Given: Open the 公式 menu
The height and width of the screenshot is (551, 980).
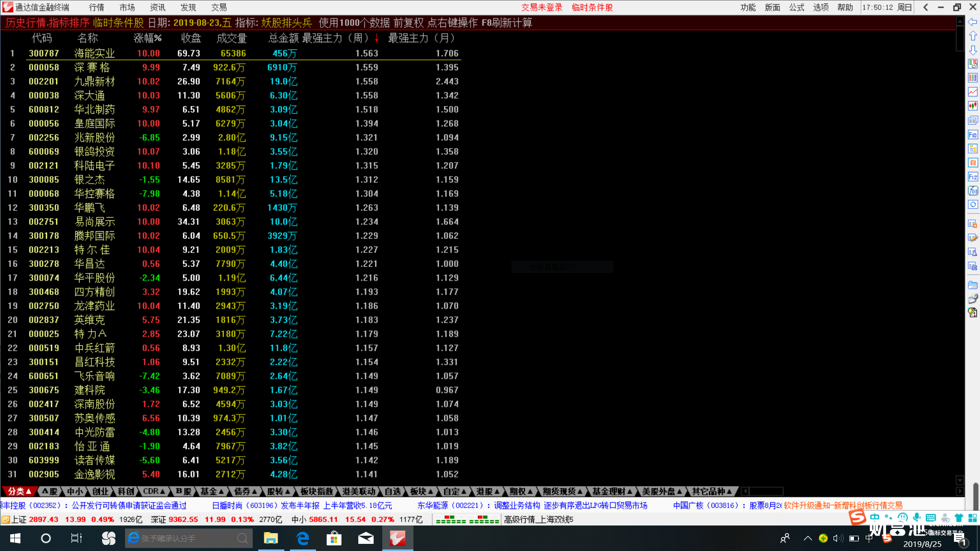Looking at the screenshot, I should pyautogui.click(x=796, y=8).
